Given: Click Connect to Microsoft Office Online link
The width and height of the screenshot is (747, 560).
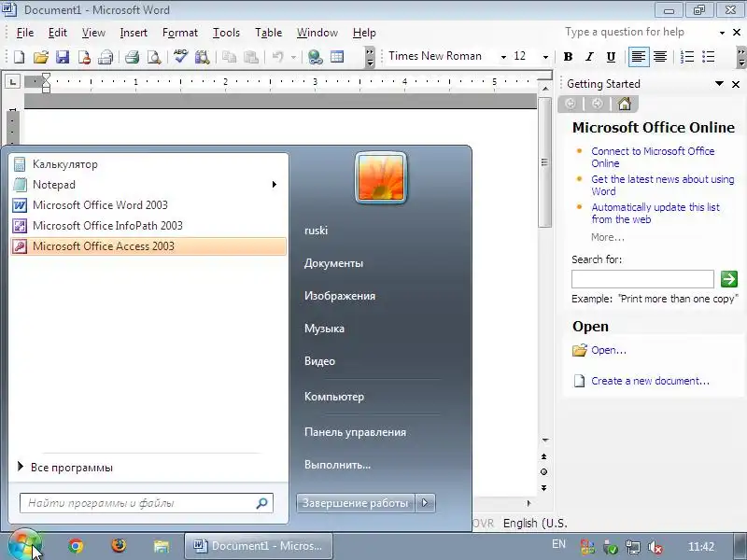Looking at the screenshot, I should (x=653, y=157).
